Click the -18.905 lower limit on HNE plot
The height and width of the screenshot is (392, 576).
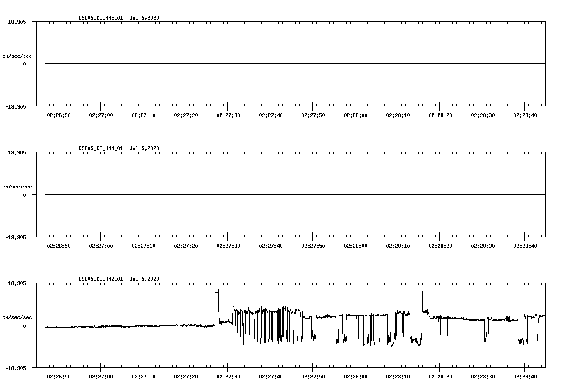coord(15,107)
